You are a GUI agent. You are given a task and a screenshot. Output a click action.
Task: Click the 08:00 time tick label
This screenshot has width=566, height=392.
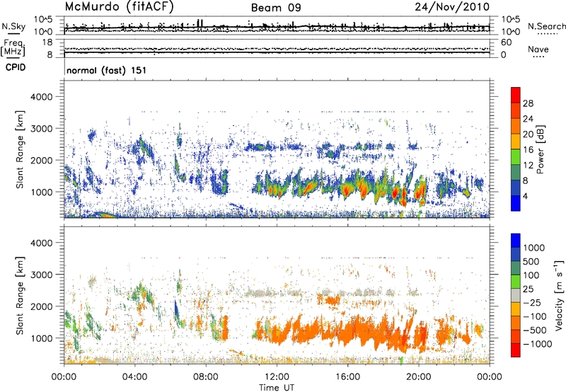(x=206, y=377)
